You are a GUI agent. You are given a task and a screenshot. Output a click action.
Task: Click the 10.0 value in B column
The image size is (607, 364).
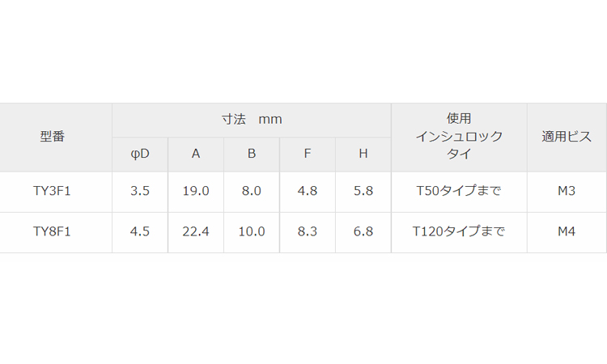tap(252, 231)
